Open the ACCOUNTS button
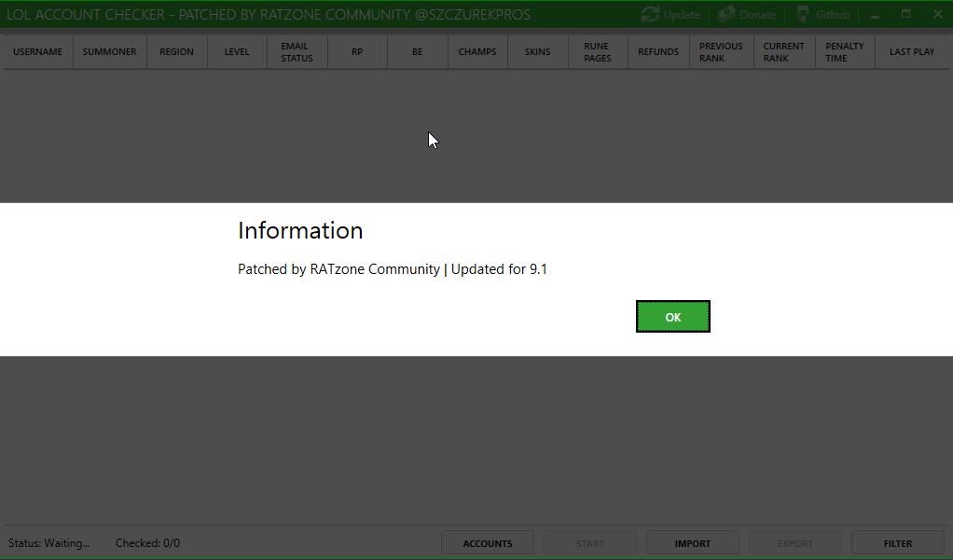 coord(488,543)
